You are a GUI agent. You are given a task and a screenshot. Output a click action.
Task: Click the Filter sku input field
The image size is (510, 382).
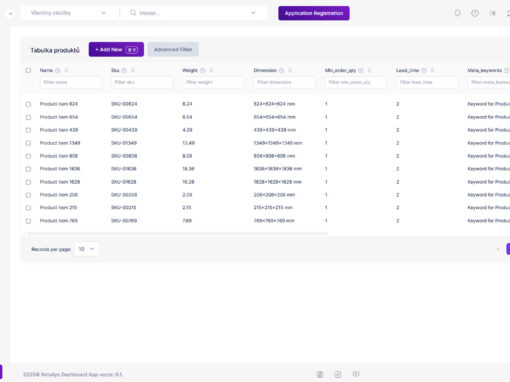point(142,82)
